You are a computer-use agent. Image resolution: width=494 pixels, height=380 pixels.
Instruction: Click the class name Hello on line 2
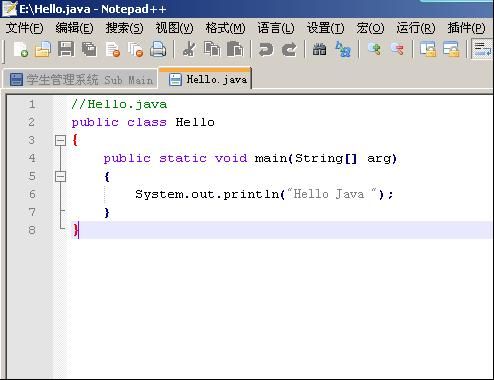pyautogui.click(x=195, y=122)
